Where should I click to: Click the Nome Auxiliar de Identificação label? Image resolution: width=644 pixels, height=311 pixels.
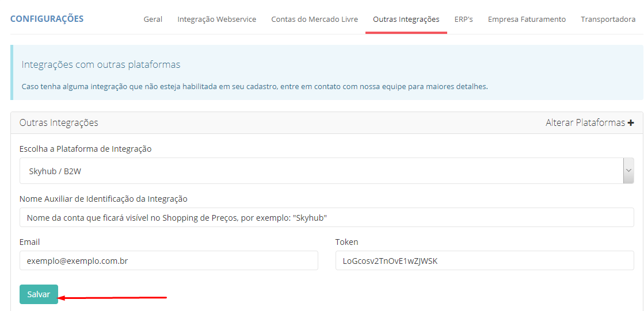tap(104, 199)
